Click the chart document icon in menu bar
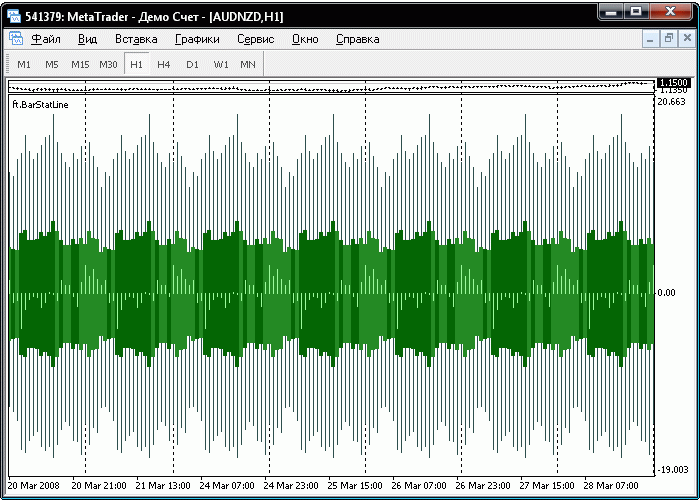This screenshot has width=700, height=500. click(16, 39)
